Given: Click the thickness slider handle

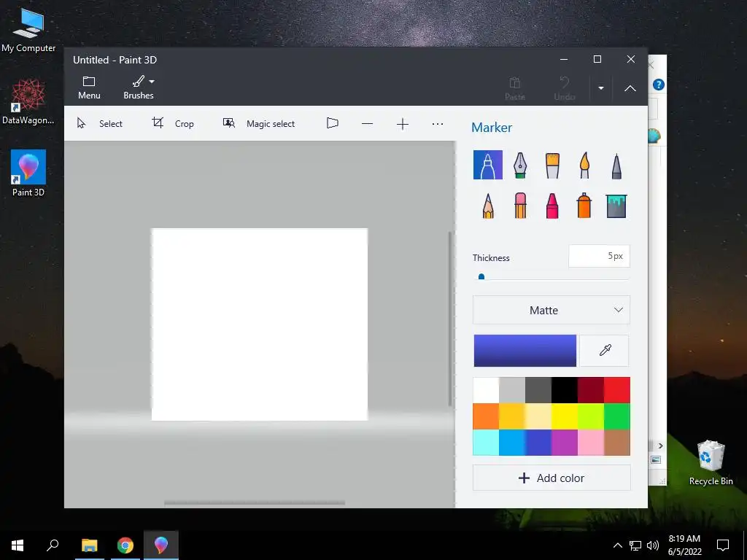Looking at the screenshot, I should tap(481, 276).
